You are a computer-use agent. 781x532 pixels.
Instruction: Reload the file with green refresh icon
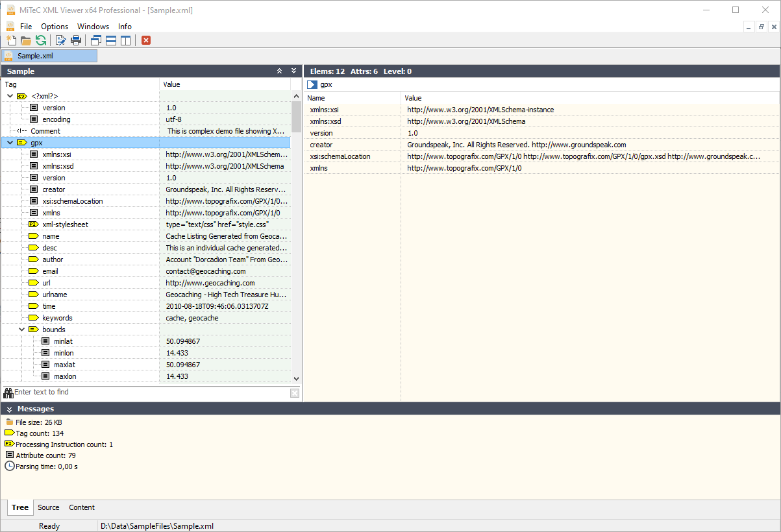(41, 40)
